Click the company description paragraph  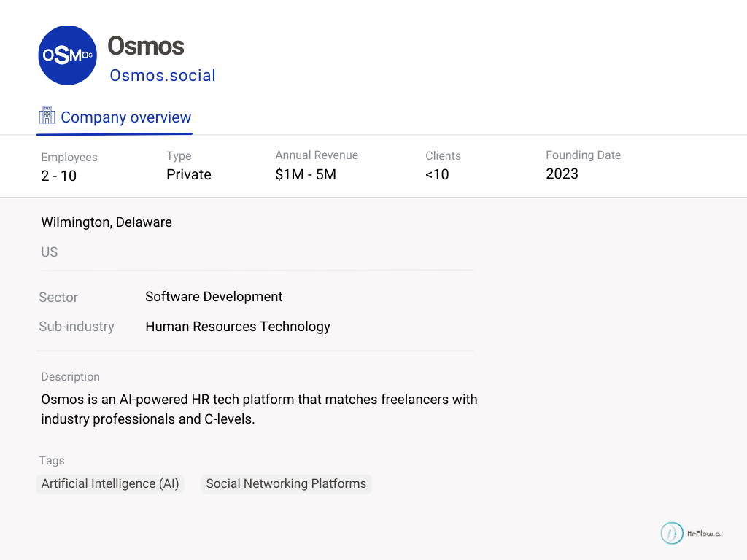pyautogui.click(x=259, y=409)
